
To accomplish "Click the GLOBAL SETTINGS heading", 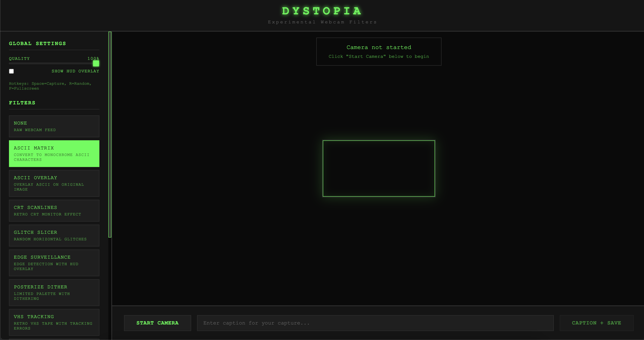I will pyautogui.click(x=38, y=43).
